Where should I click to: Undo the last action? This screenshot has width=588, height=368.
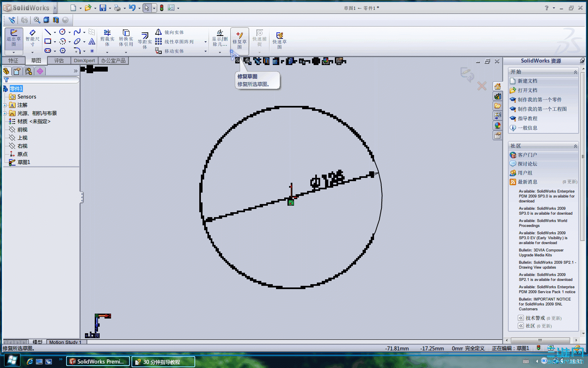tap(132, 8)
